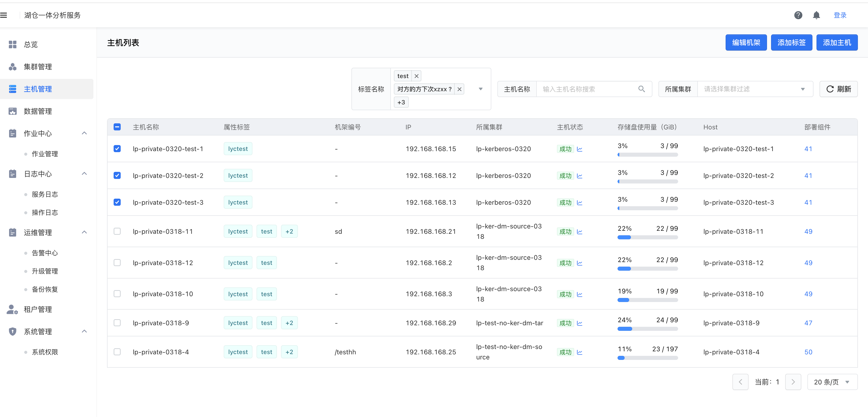Screen dimensions: 868x417
Task: Remove the 对方的方下次xzxx tag chip
Action: pyautogui.click(x=459, y=89)
